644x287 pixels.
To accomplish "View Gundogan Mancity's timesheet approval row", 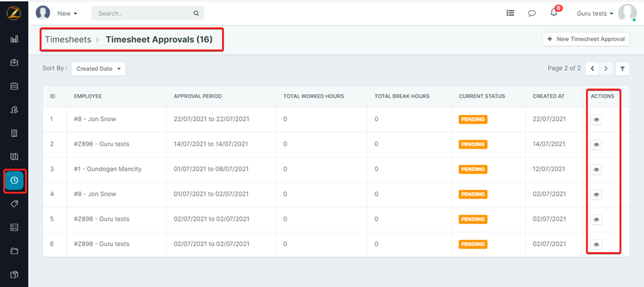I will pyautogui.click(x=596, y=169).
